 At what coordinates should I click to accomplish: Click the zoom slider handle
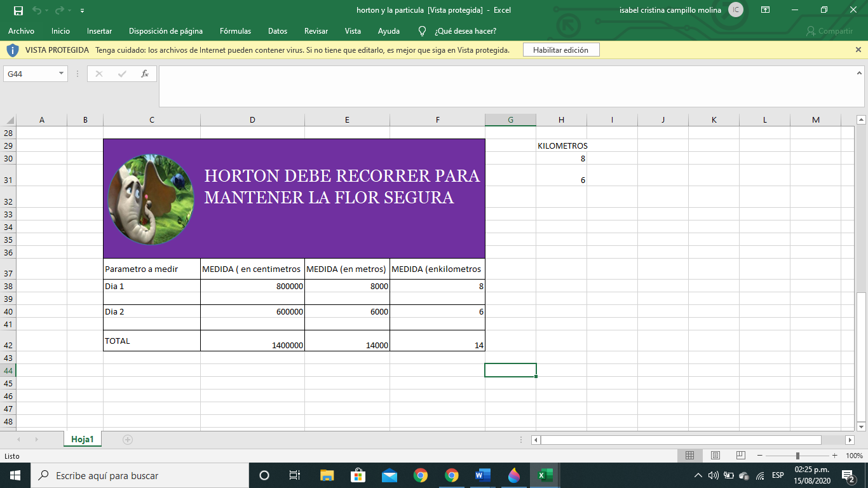coord(797,456)
